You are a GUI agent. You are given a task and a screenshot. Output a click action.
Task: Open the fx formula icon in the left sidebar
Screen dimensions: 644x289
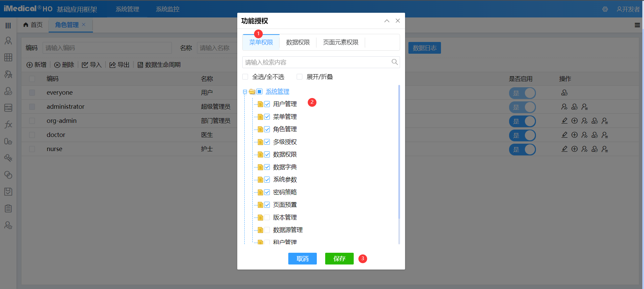[x=8, y=125]
